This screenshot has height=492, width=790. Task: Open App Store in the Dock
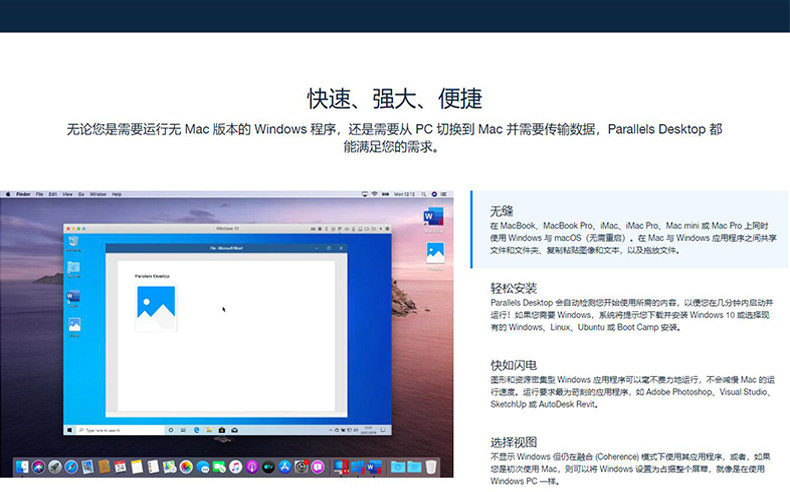click(x=285, y=467)
